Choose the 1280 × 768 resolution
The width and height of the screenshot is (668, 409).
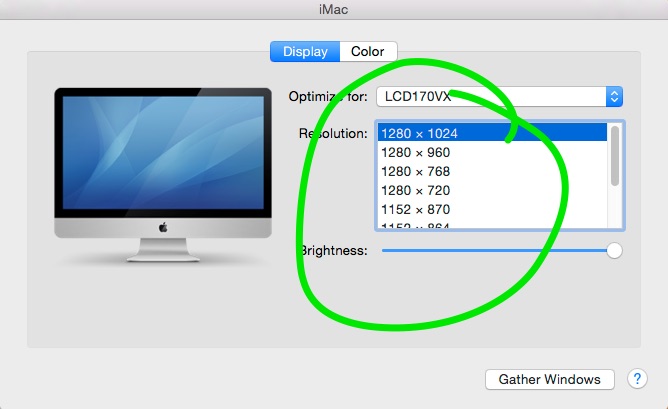[492, 171]
